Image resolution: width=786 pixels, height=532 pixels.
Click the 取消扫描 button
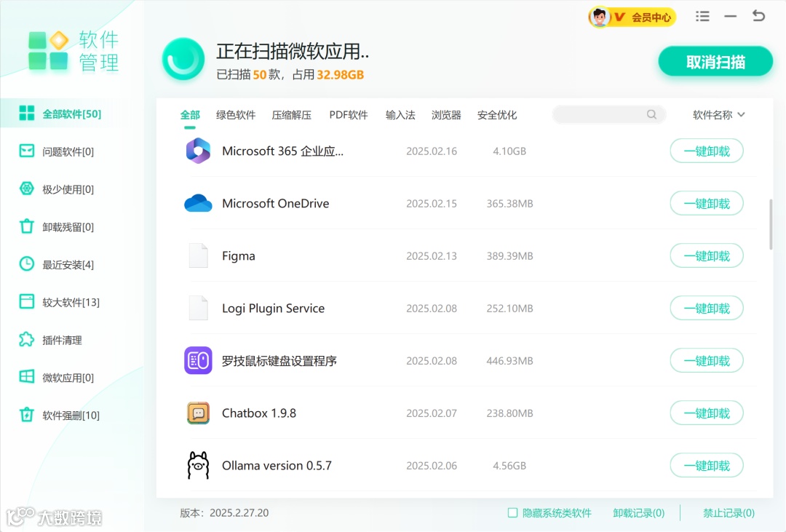click(715, 62)
